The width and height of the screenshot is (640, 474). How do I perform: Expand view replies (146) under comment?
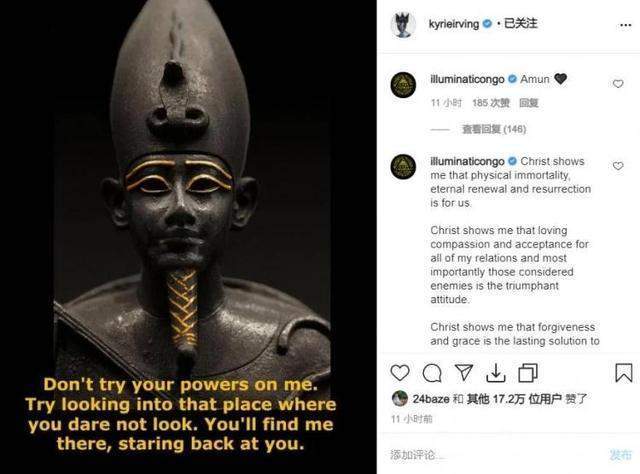pos(494,129)
